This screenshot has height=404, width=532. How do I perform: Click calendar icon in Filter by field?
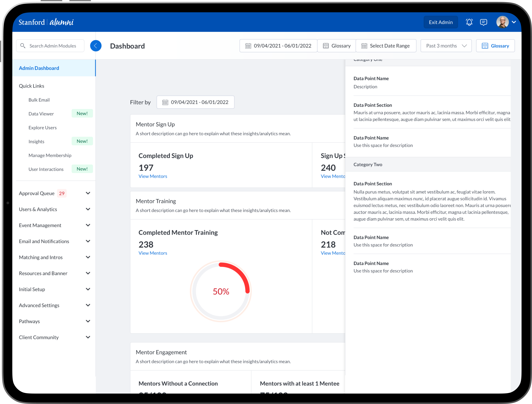point(165,102)
